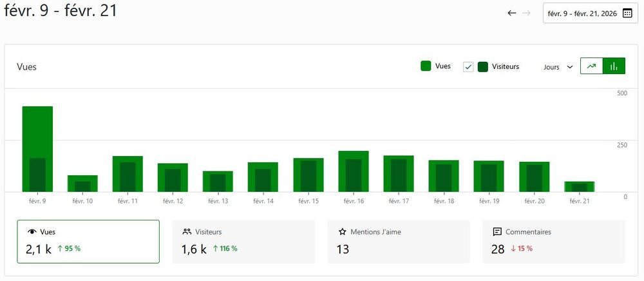The image size is (644, 281).
Task: Click the févr. 9 bar in chart
Action: click(x=37, y=150)
